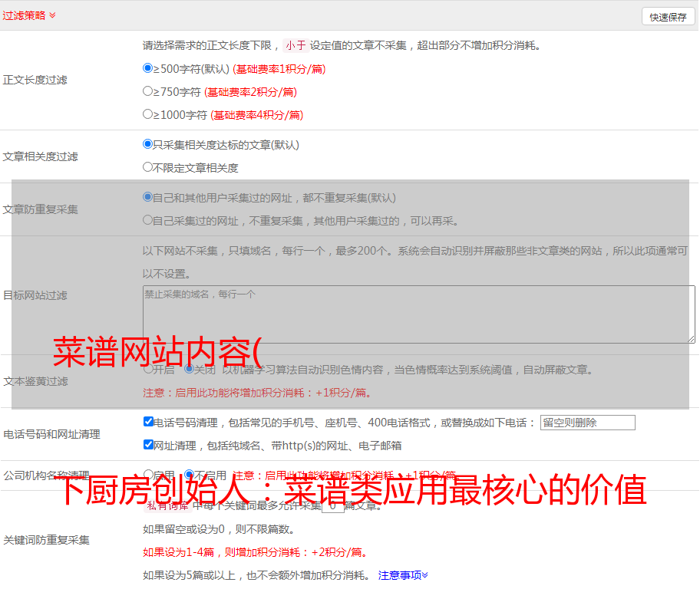700x589 pixels.
Task: Choose 不限定文章相关度 radio
Action: (x=148, y=167)
